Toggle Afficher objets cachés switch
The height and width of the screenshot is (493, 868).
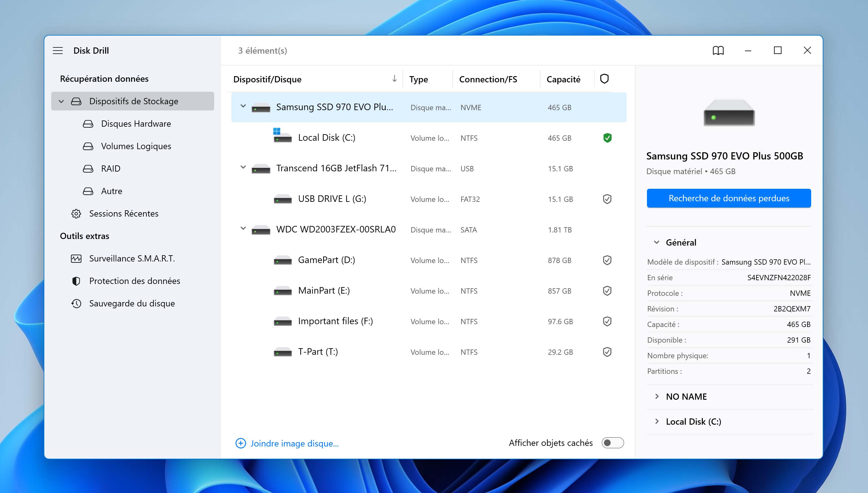click(x=613, y=443)
